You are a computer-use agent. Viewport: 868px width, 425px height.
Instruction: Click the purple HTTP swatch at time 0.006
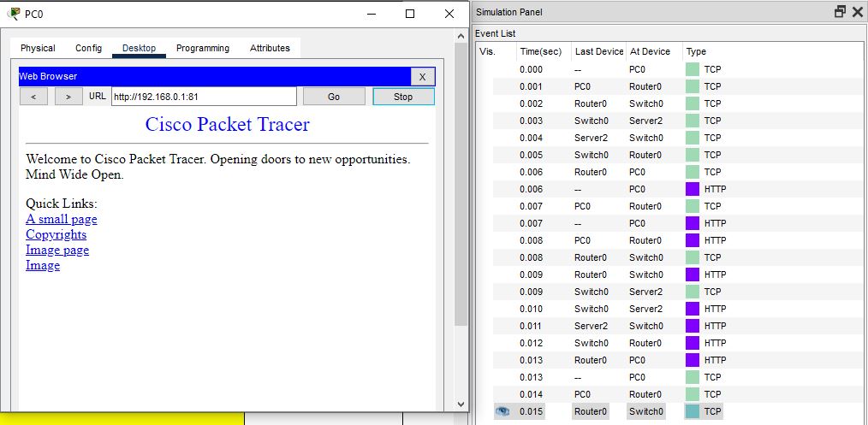[x=692, y=189]
